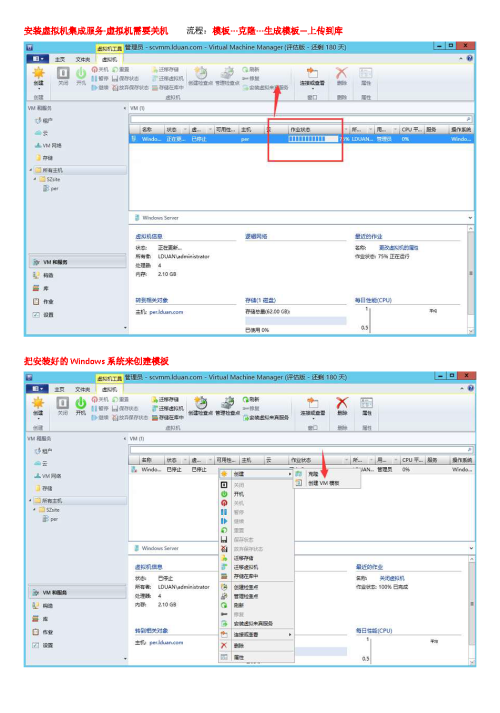The image size is (500, 713).
Task: Select 存储 node in lower window tree
Action: click(x=43, y=488)
